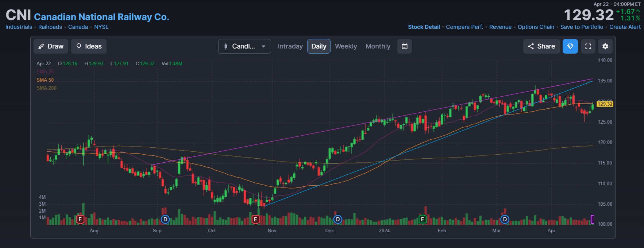Open the Railroads industry link
The height and width of the screenshot is (248, 644).
[50, 27]
